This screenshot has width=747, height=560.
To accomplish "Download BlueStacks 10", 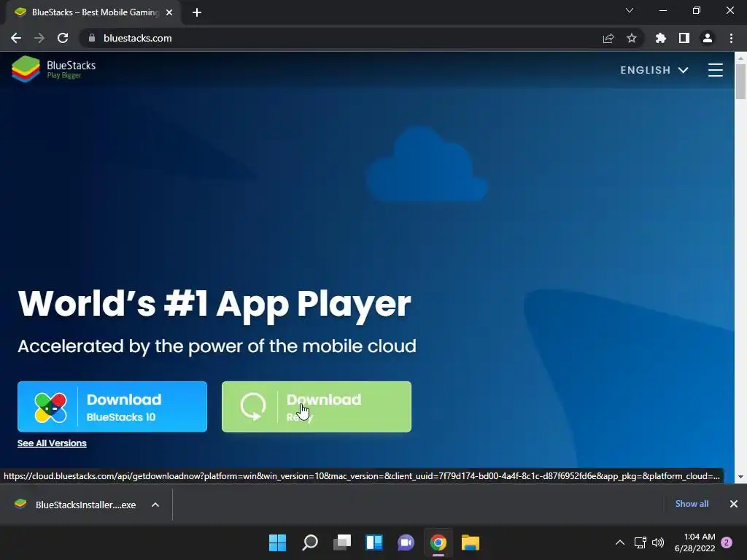I will (x=112, y=407).
